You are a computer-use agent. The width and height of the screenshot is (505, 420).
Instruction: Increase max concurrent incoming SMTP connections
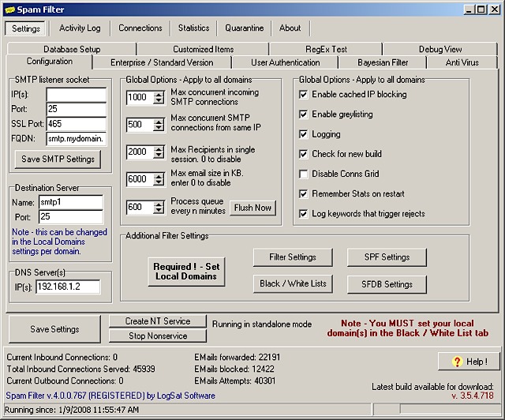159,95
